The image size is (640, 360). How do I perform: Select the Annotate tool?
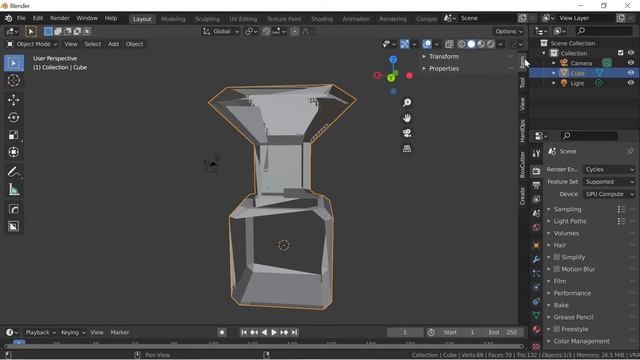(14, 172)
